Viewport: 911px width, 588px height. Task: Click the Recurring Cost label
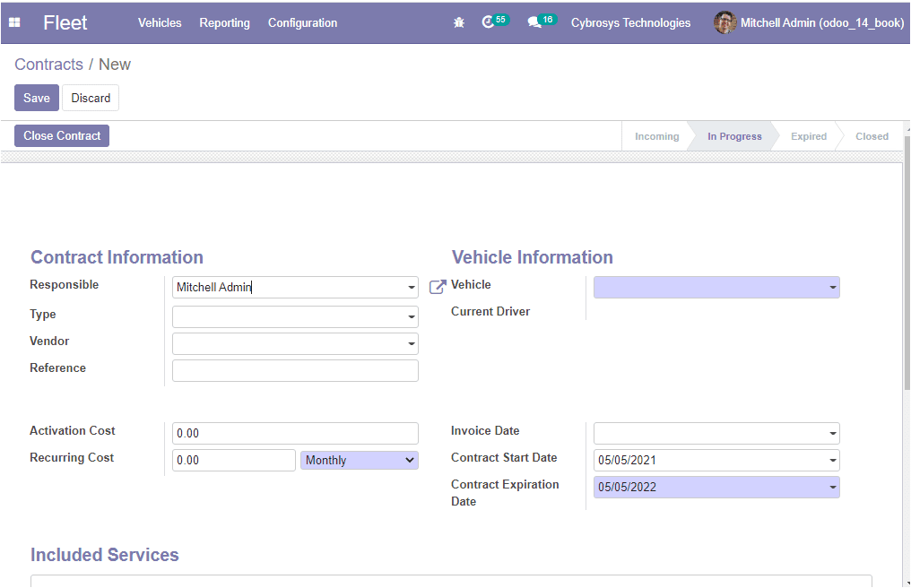coord(72,457)
